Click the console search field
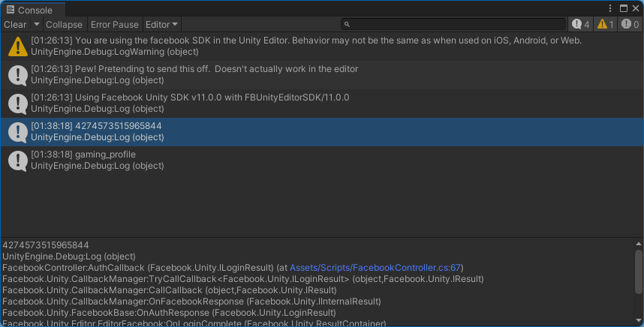This screenshot has height=327, width=644. 453,25
